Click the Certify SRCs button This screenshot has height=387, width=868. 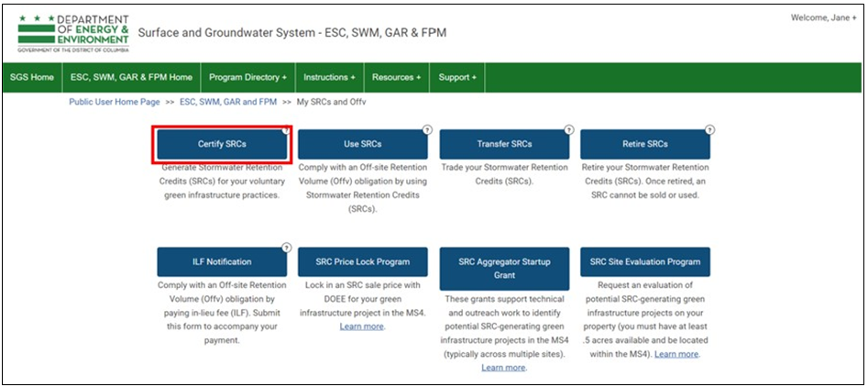222,145
